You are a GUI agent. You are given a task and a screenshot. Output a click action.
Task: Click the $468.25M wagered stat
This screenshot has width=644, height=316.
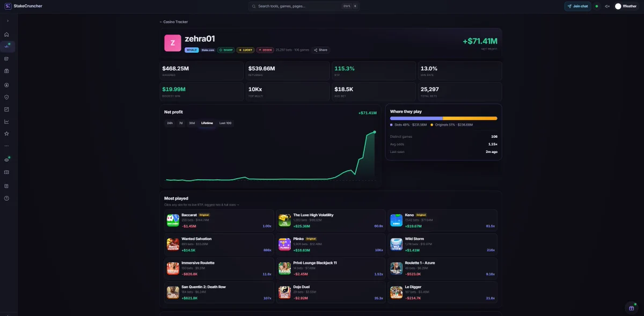tap(202, 71)
